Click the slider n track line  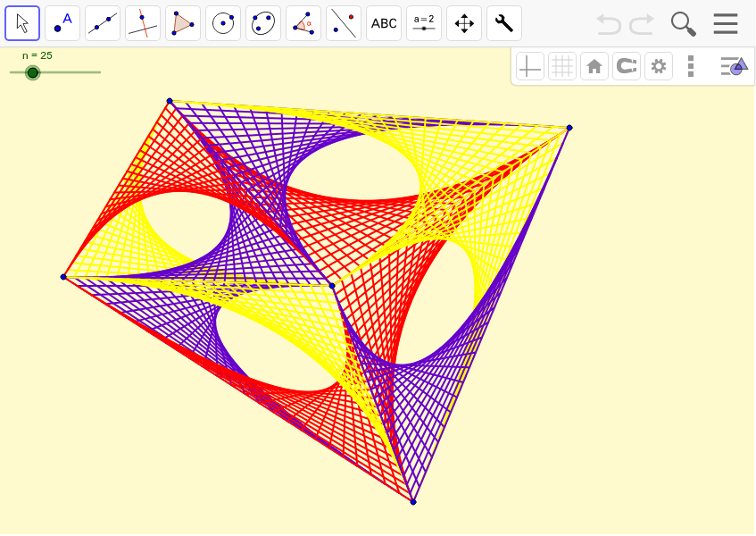tap(55, 72)
